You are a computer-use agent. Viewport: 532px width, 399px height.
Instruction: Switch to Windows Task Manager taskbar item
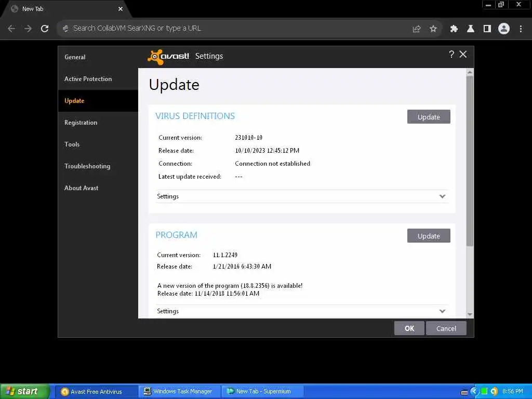(179, 392)
